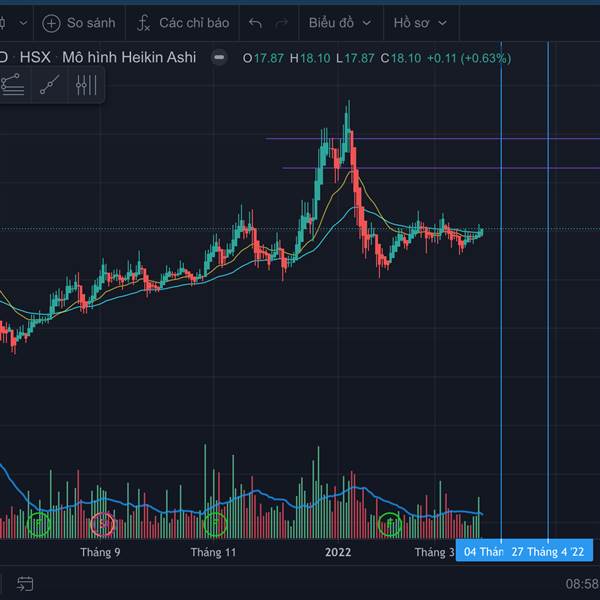Open the Biểu đồ dropdown menu

[x=340, y=23]
